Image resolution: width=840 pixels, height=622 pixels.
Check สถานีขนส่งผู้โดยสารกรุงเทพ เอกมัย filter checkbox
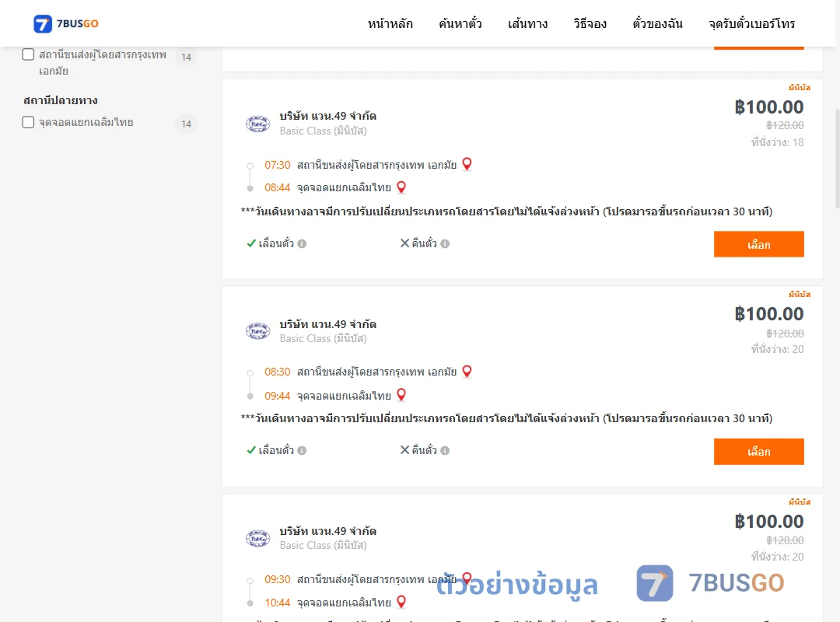pos(29,54)
